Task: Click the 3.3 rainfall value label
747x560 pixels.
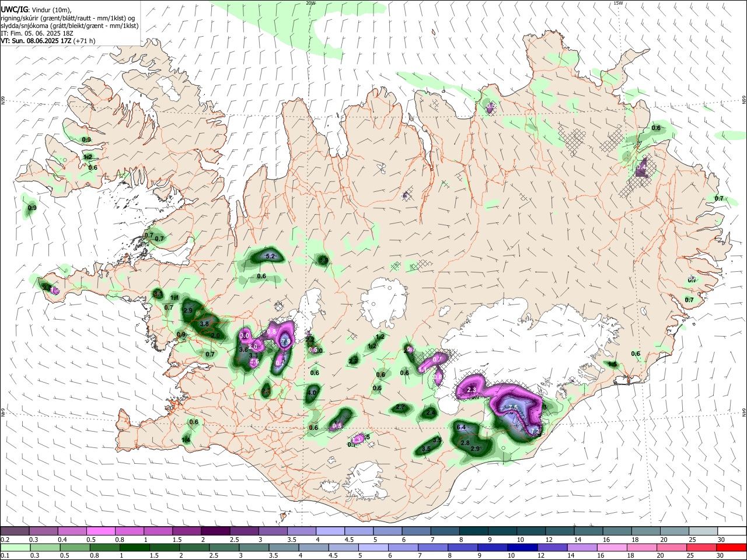Action: (253, 355)
